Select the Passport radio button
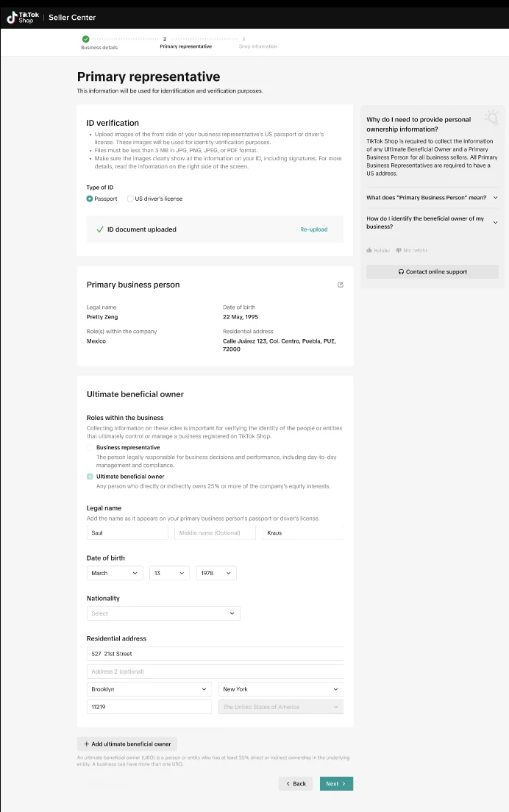The width and height of the screenshot is (509, 812). [90, 199]
